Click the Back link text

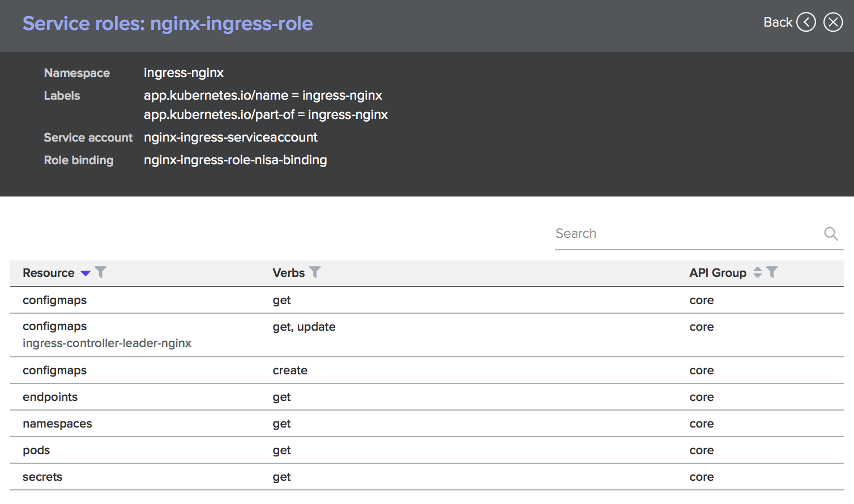tap(778, 22)
